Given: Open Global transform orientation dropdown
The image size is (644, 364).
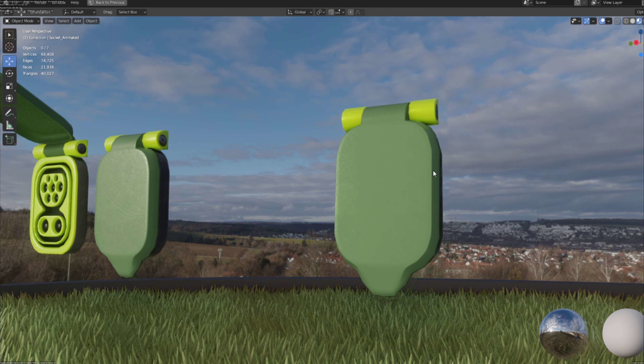Looking at the screenshot, I should [300, 12].
